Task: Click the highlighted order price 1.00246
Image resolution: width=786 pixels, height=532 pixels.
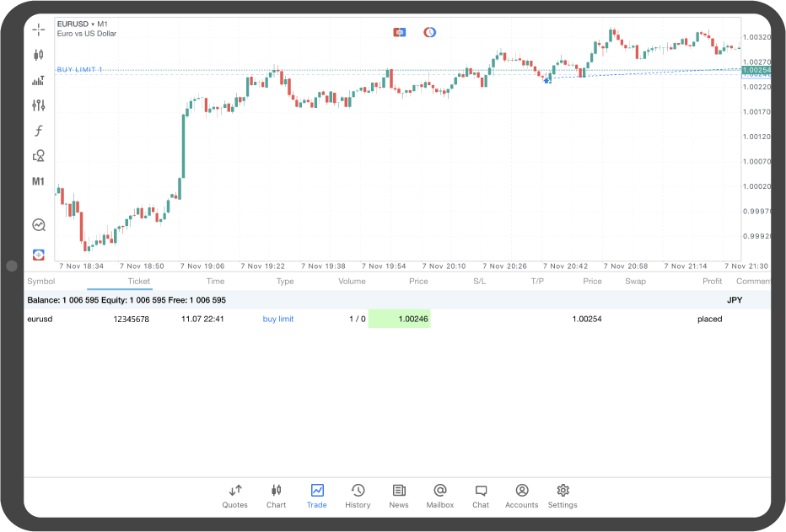Action: (400, 319)
